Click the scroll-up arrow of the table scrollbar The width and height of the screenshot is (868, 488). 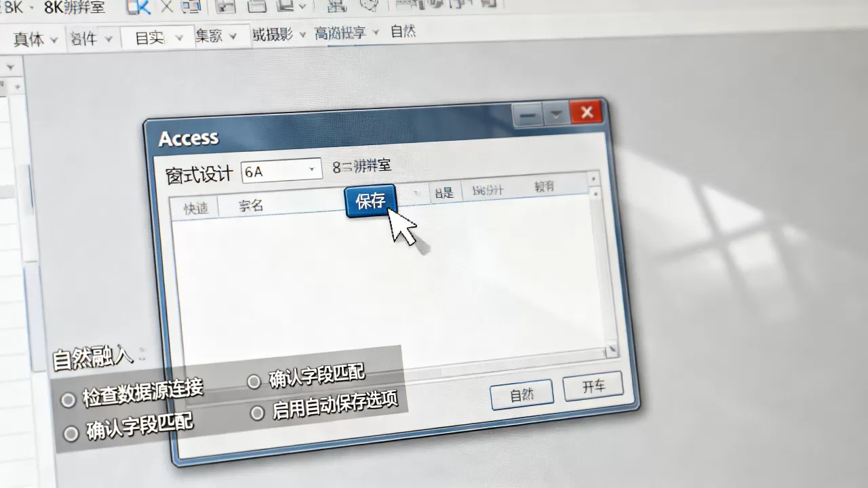point(595,179)
